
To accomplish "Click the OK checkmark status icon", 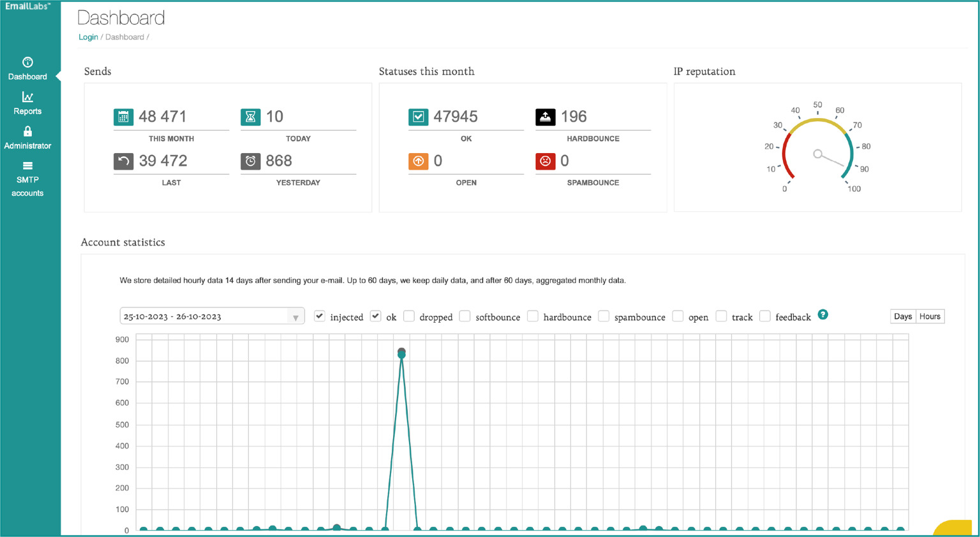I will pyautogui.click(x=418, y=117).
